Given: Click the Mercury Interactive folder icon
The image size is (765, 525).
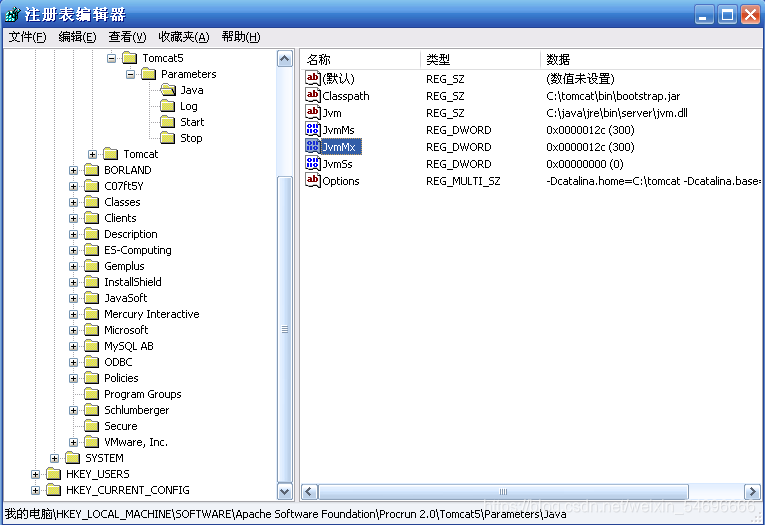Looking at the screenshot, I should (x=91, y=314).
